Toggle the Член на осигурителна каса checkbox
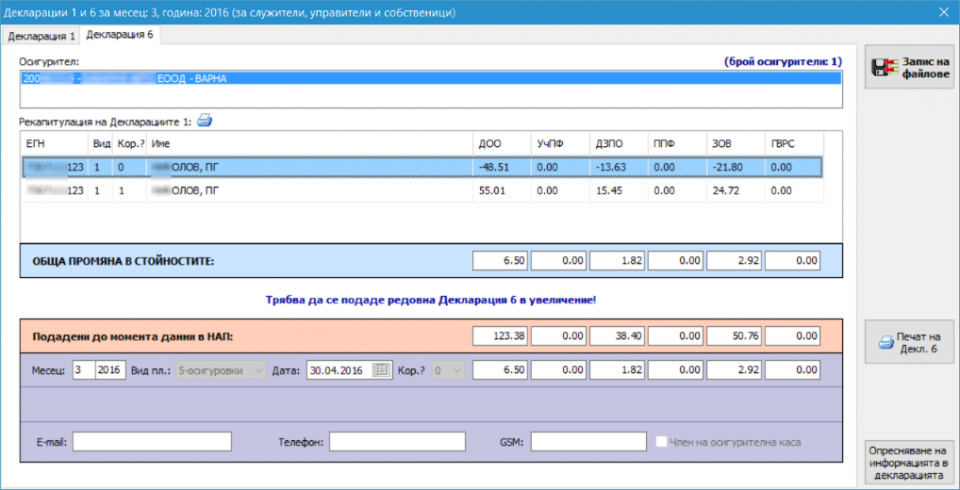This screenshot has width=960, height=490. 661,442
